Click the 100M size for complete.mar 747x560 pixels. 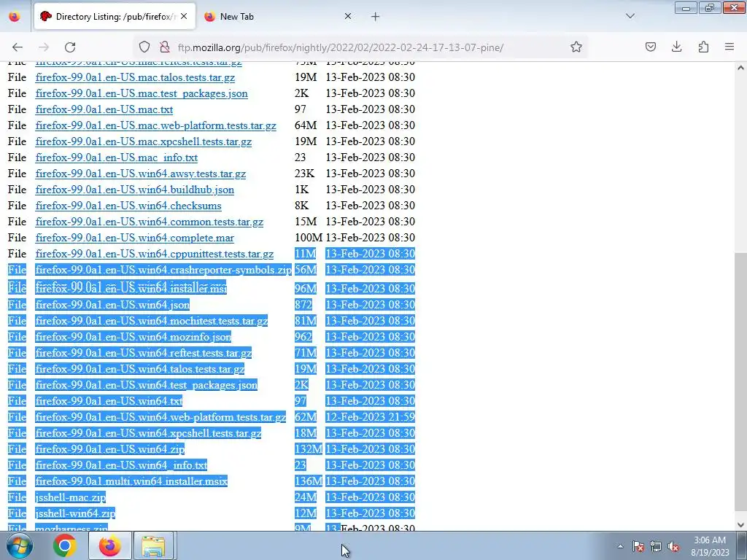(x=309, y=238)
